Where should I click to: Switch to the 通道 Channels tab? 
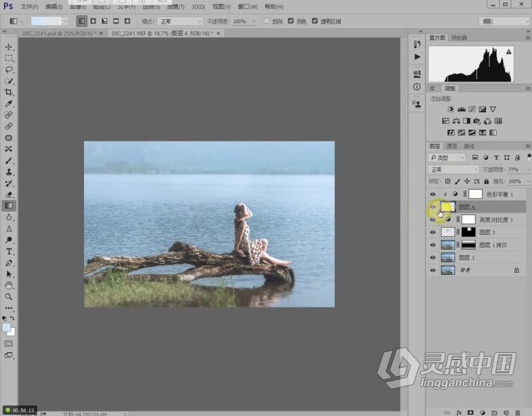tap(452, 147)
